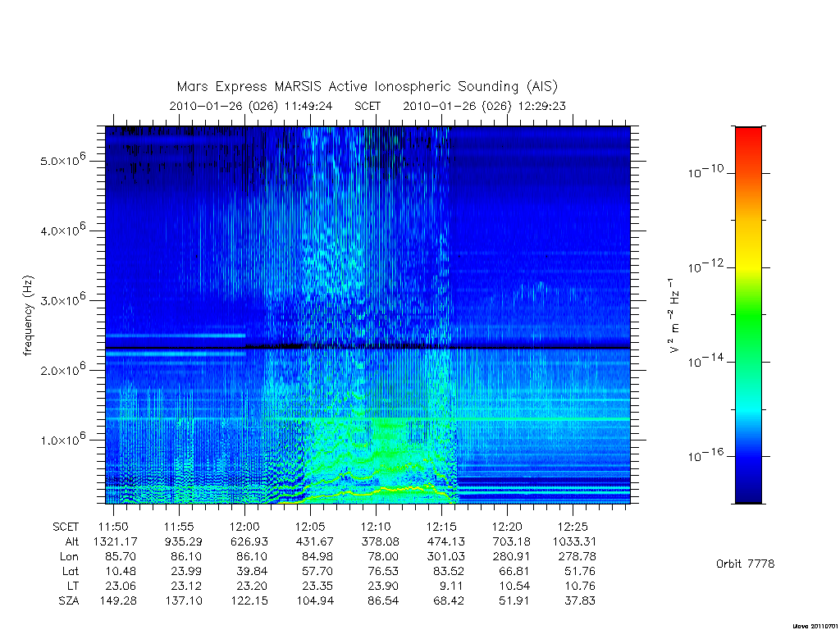This screenshot has width=840, height=630.
Task: Click the 'SZA' row header
Action: pos(69,601)
